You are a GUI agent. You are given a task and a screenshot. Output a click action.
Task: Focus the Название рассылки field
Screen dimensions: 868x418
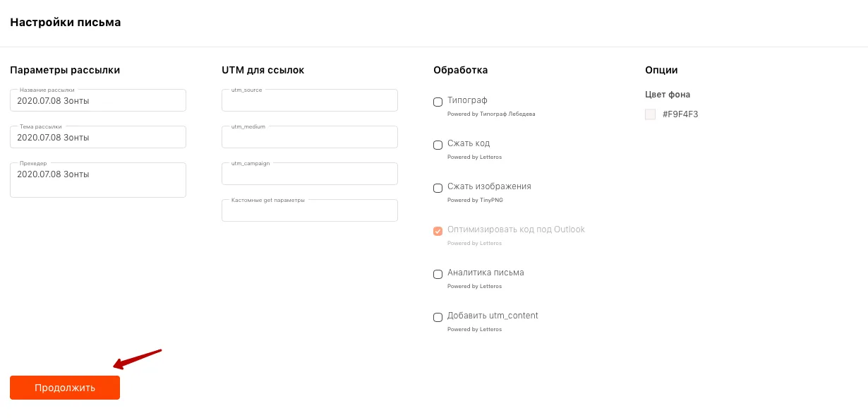pyautogui.click(x=98, y=100)
